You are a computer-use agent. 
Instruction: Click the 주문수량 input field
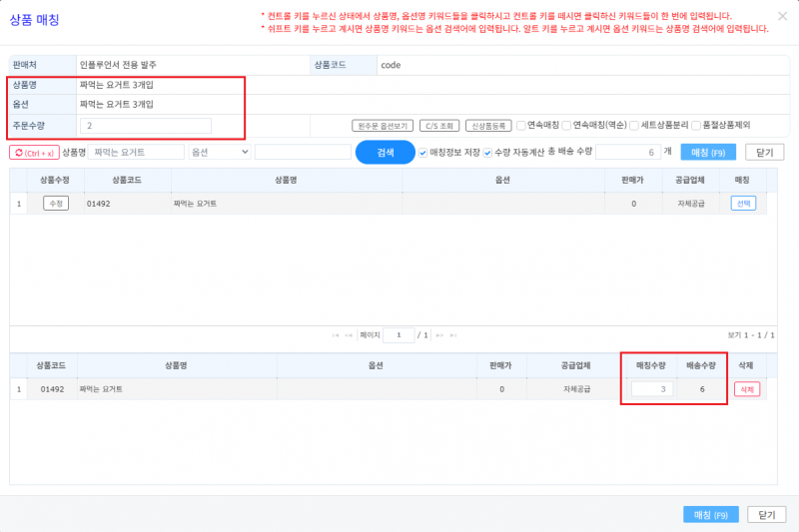(x=146, y=126)
